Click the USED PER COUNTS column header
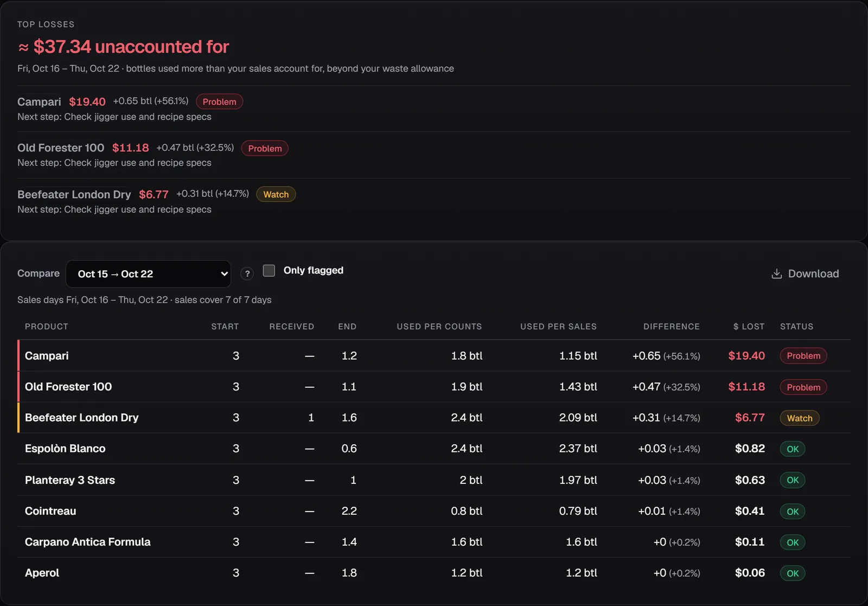 click(439, 327)
